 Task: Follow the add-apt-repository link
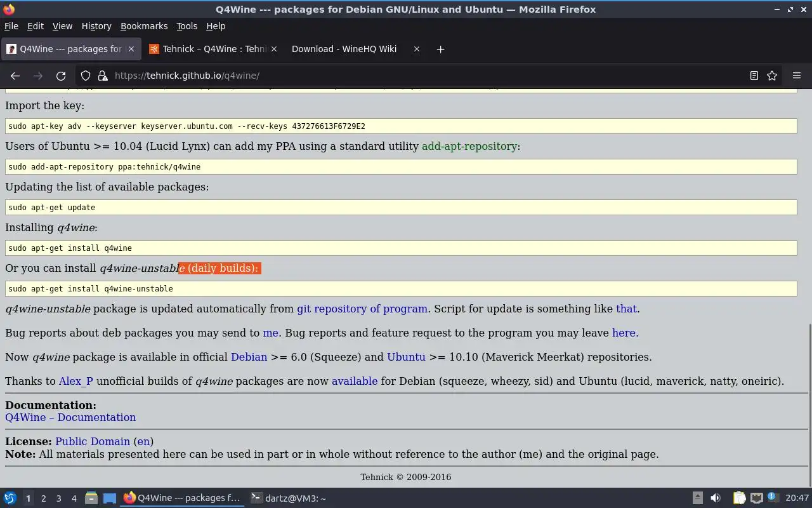469,146
